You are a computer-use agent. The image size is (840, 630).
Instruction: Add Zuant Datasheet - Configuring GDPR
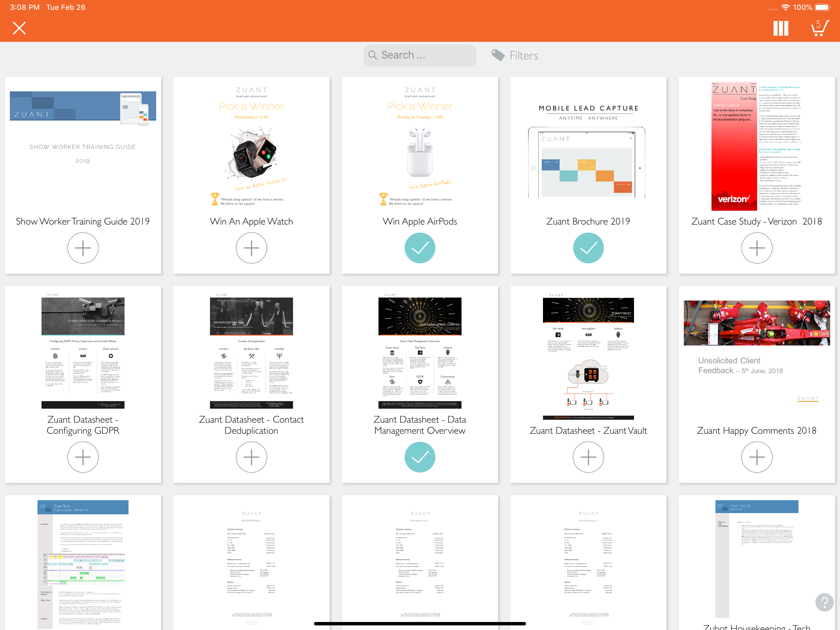[x=83, y=457]
